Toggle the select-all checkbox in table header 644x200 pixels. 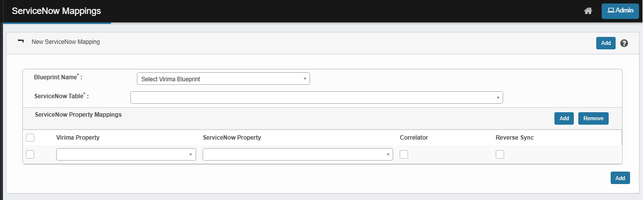point(30,138)
